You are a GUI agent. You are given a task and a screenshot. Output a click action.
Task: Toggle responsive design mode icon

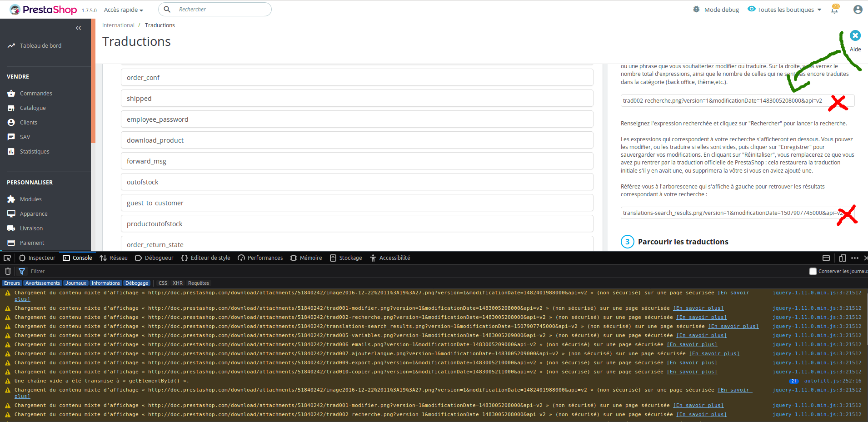tap(843, 258)
